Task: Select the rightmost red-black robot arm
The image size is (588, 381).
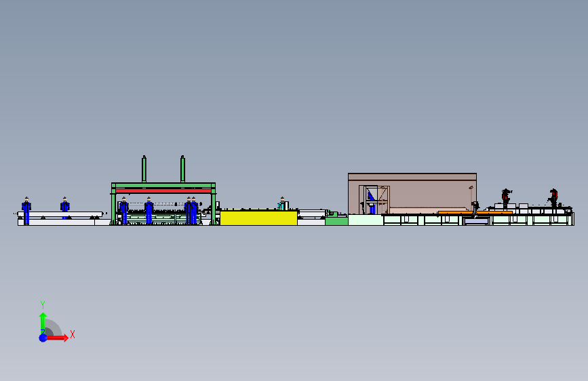Action: 553,197
